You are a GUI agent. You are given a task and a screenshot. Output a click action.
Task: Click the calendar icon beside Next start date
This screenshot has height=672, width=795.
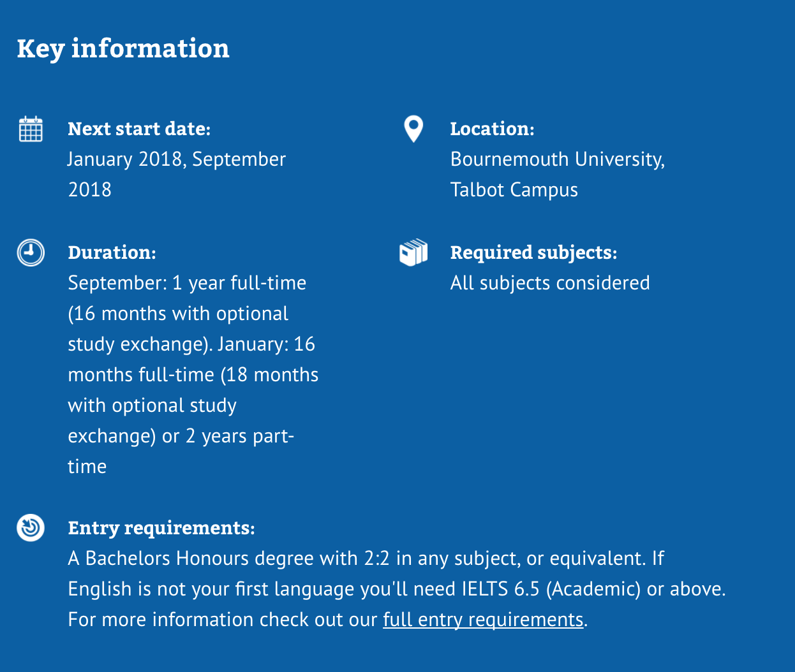(x=31, y=129)
